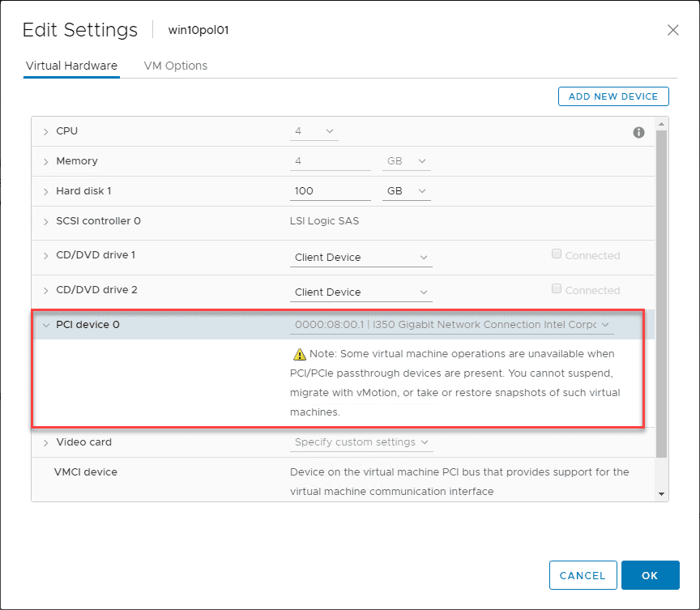
Task: Collapse the PCI device 0 section
Action: pyautogui.click(x=46, y=325)
